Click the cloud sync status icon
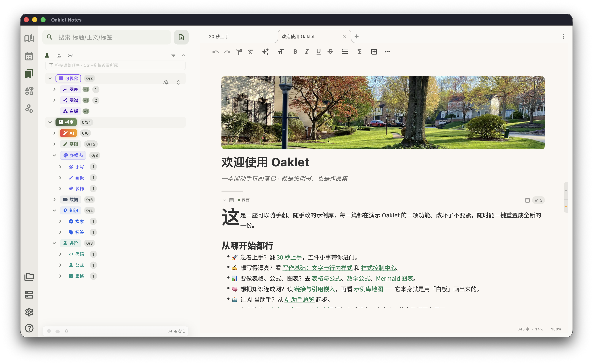The image size is (593, 364). pos(58,331)
